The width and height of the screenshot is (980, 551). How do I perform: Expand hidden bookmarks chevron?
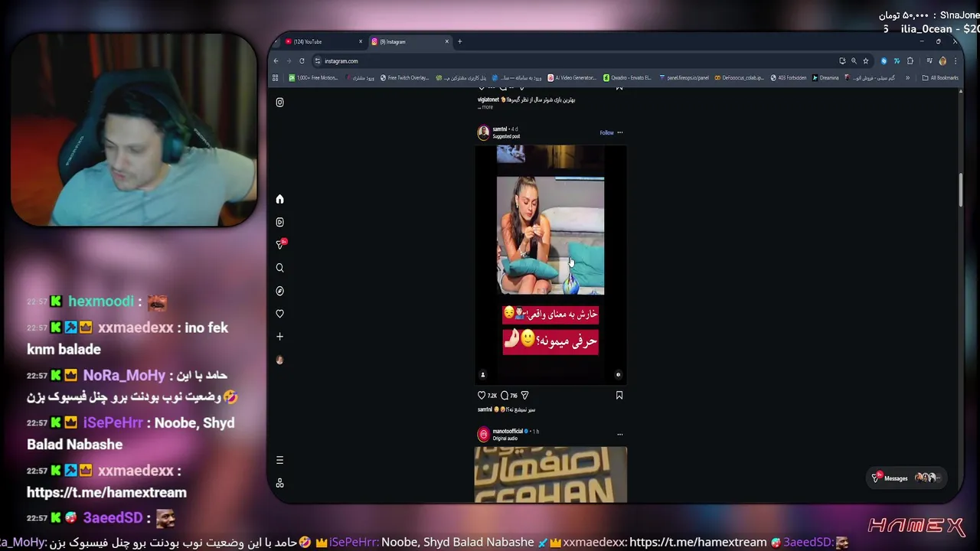tap(908, 77)
